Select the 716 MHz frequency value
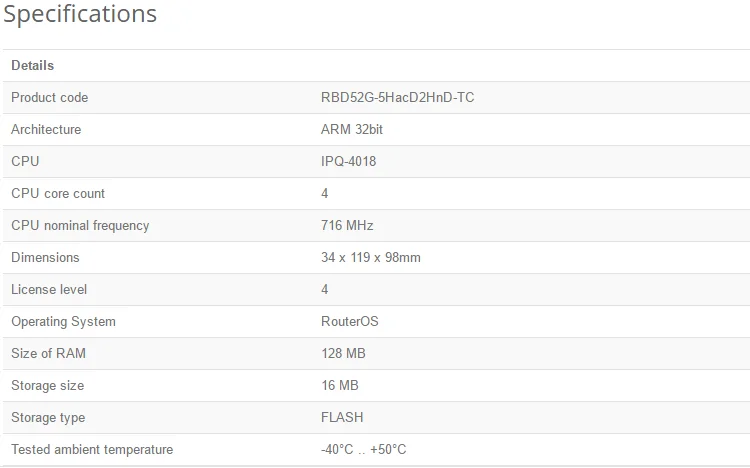Image resolution: width=750 pixels, height=468 pixels. (347, 225)
